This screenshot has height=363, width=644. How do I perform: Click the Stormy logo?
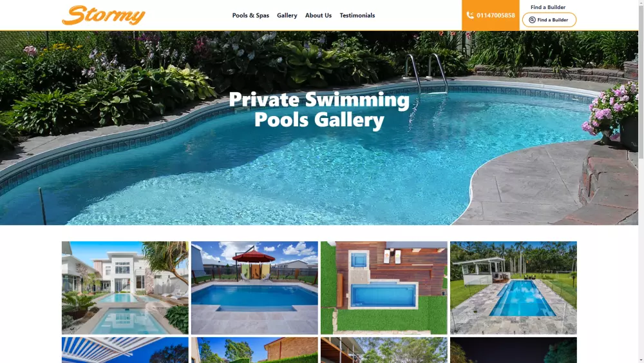[x=104, y=15]
